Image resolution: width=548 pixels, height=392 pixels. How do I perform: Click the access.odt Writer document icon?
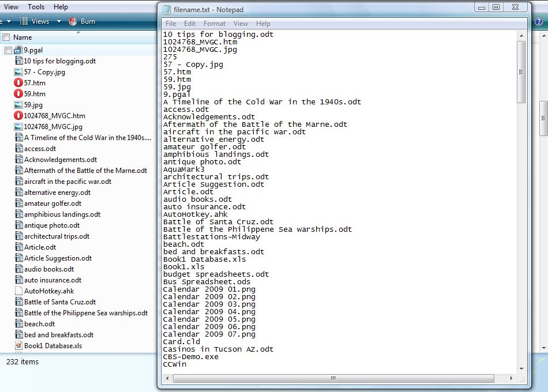point(19,148)
